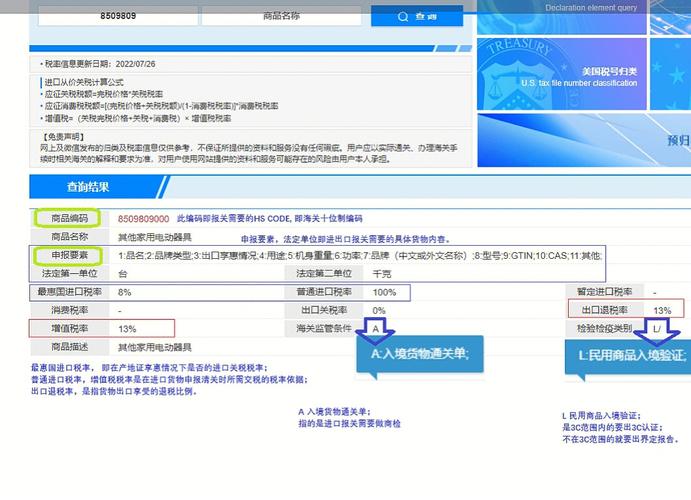Click the 税率信息更新日期 2022/07/26 line
Image resolution: width=691 pixels, height=500 pixels.
click(x=97, y=64)
